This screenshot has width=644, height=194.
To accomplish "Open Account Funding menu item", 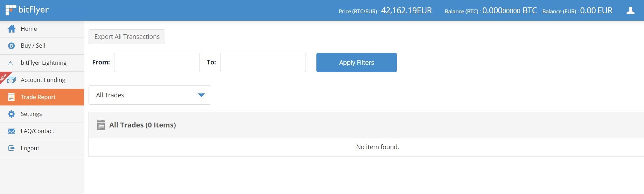I will click(x=42, y=80).
